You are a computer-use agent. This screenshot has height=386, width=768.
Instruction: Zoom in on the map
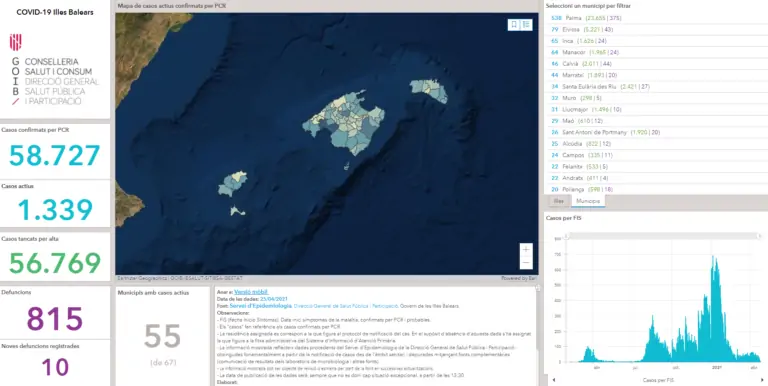(526, 250)
